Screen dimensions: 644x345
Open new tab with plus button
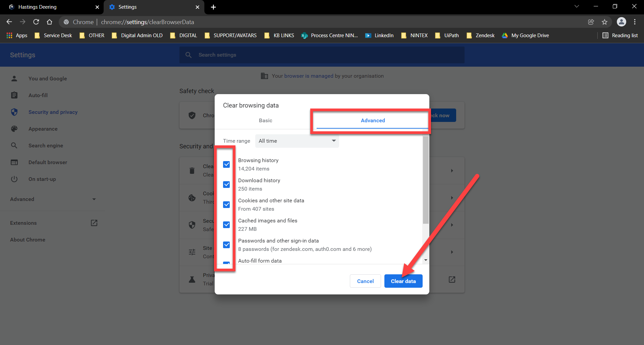pyautogui.click(x=213, y=7)
